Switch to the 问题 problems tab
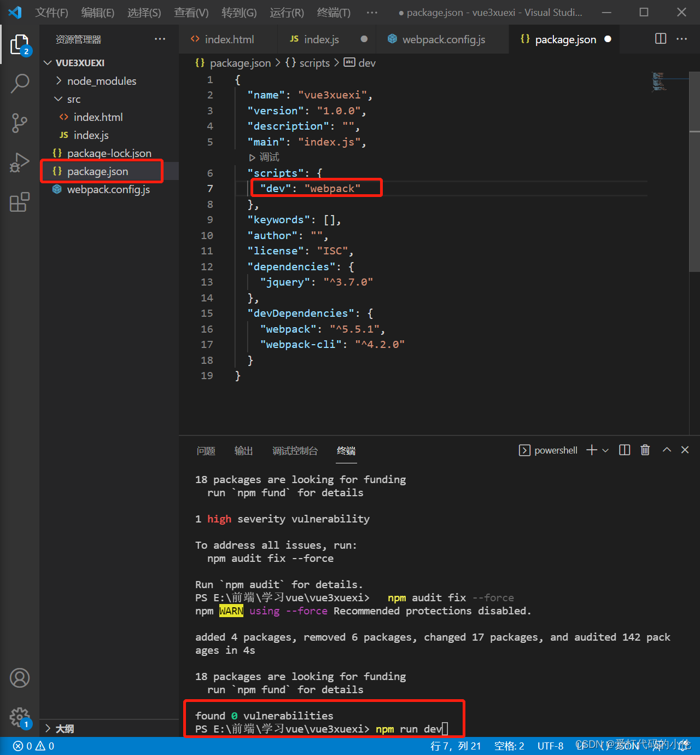700x755 pixels. (206, 450)
